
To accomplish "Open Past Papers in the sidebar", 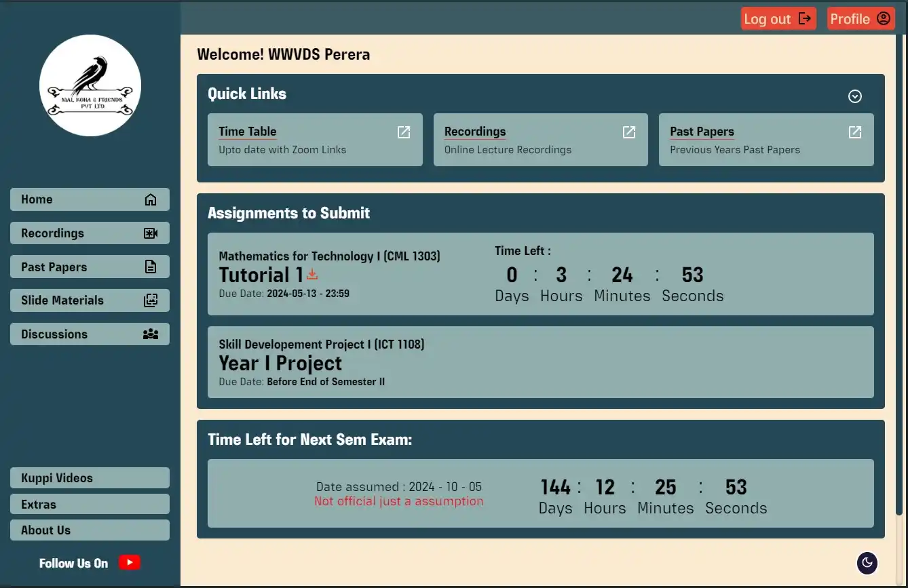I will point(90,267).
